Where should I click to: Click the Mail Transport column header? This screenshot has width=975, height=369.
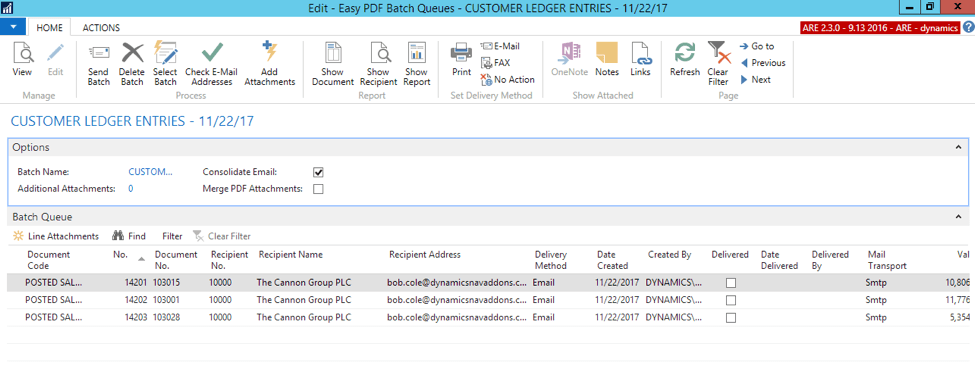click(887, 260)
